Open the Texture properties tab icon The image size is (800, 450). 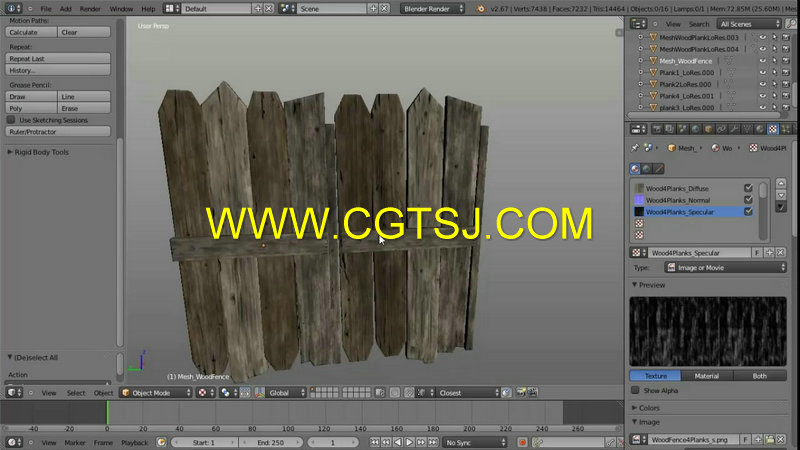point(773,129)
